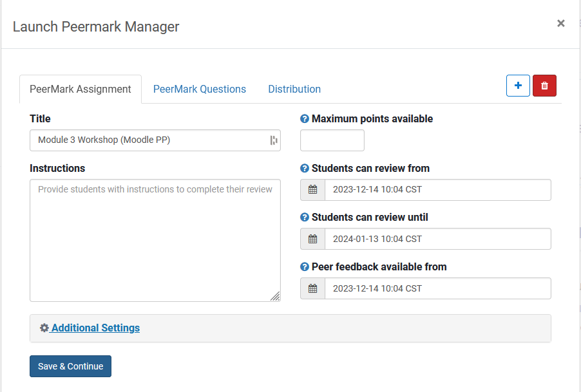Open calendar for Peer feedback available from
The width and height of the screenshot is (581, 392).
(313, 289)
